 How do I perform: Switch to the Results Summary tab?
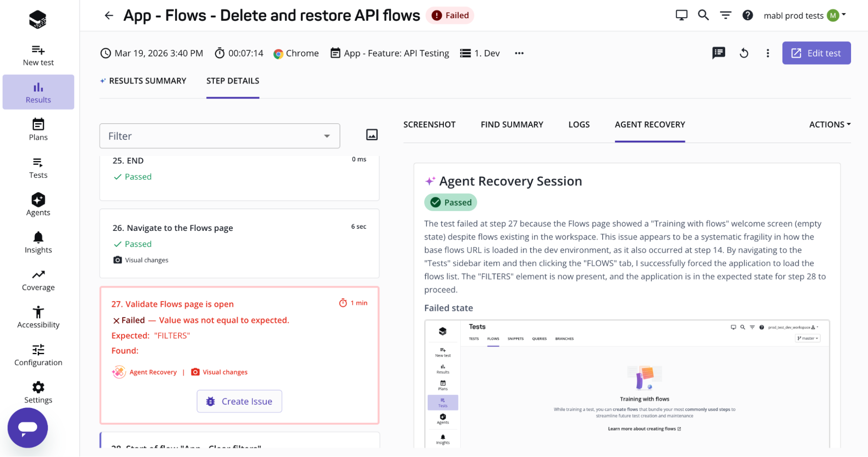click(x=148, y=81)
